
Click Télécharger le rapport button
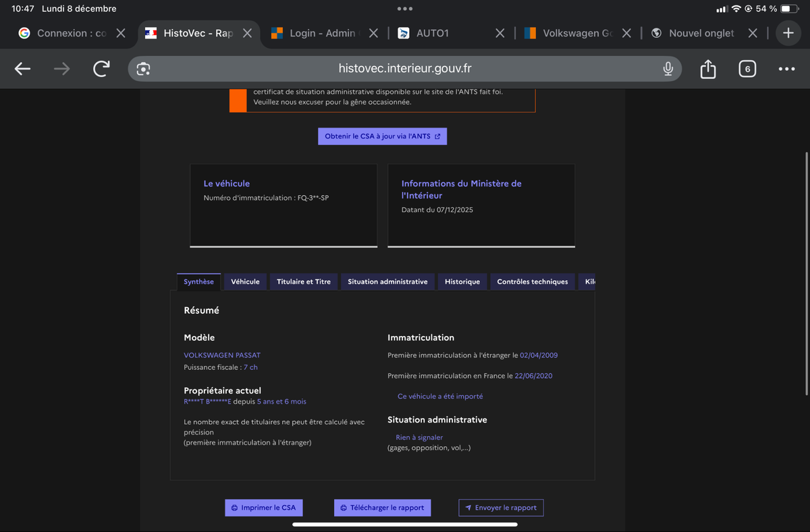[x=382, y=508]
